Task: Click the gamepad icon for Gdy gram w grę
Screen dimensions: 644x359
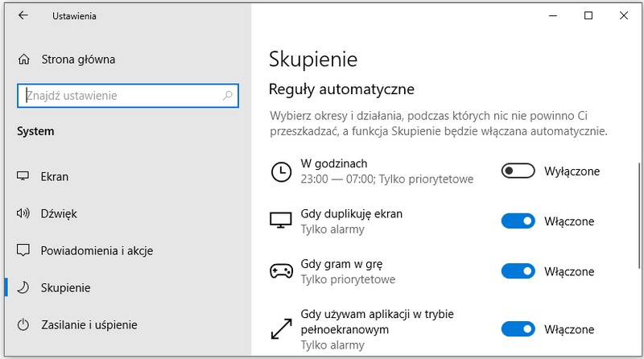Action: coord(280,271)
